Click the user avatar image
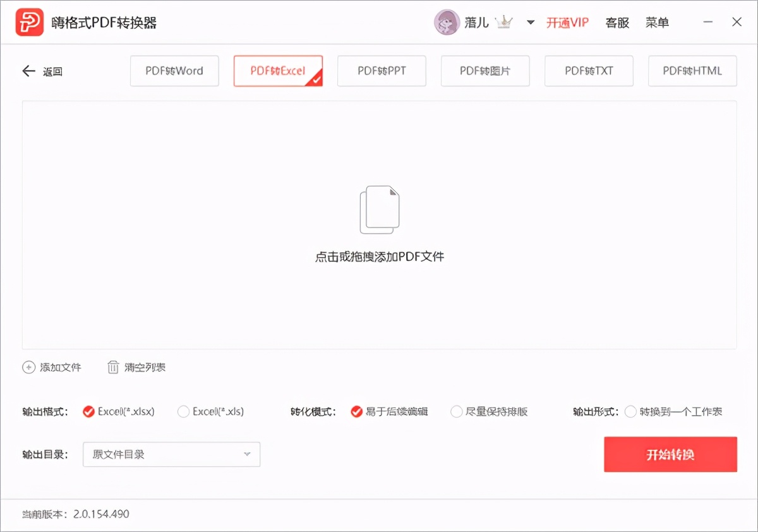This screenshot has width=758, height=532. 447,21
